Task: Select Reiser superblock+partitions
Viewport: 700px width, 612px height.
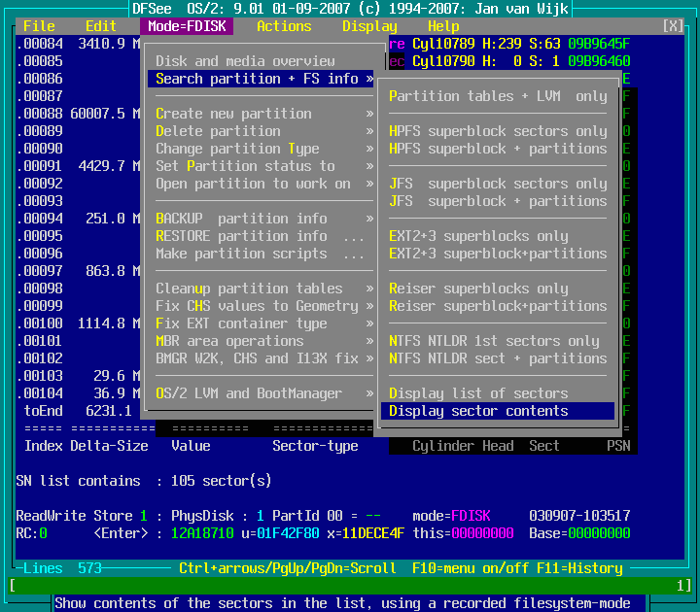Action: [498, 306]
